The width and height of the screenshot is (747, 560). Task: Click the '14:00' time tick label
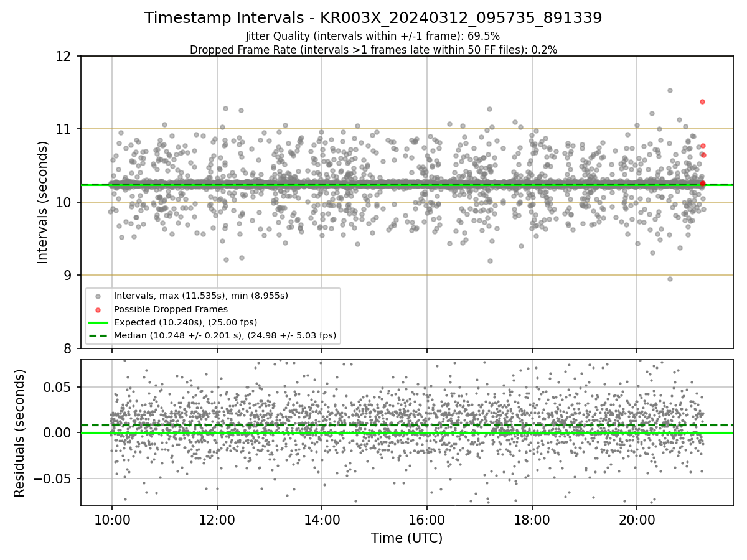322,520
